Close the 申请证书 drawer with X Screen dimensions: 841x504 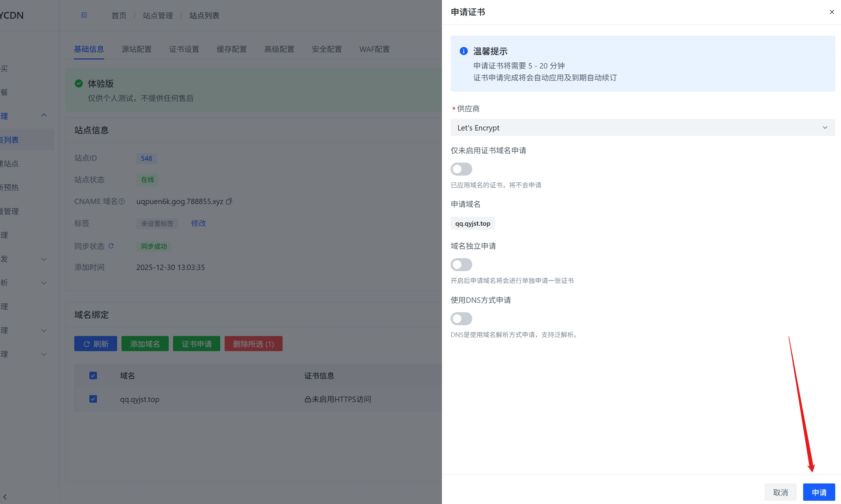(832, 12)
